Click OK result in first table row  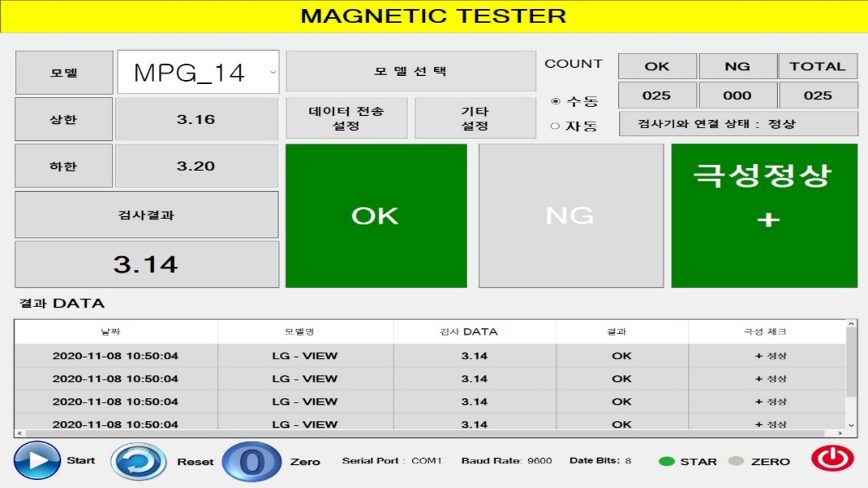pos(622,356)
